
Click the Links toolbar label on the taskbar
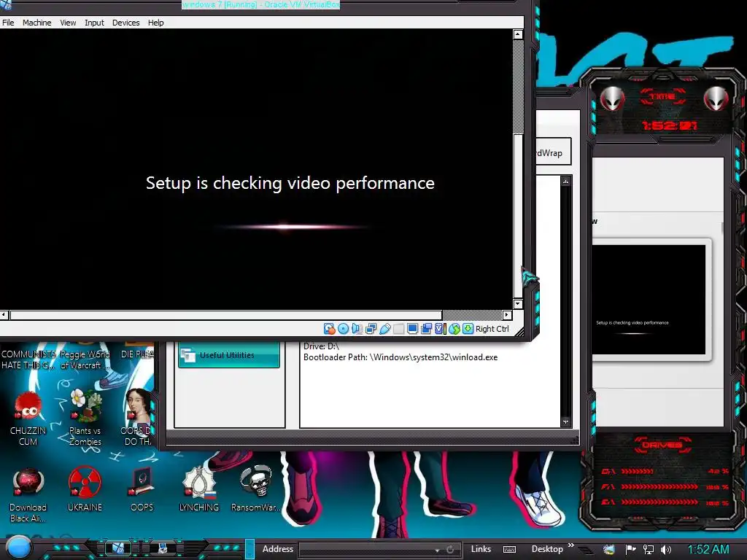coord(481,549)
